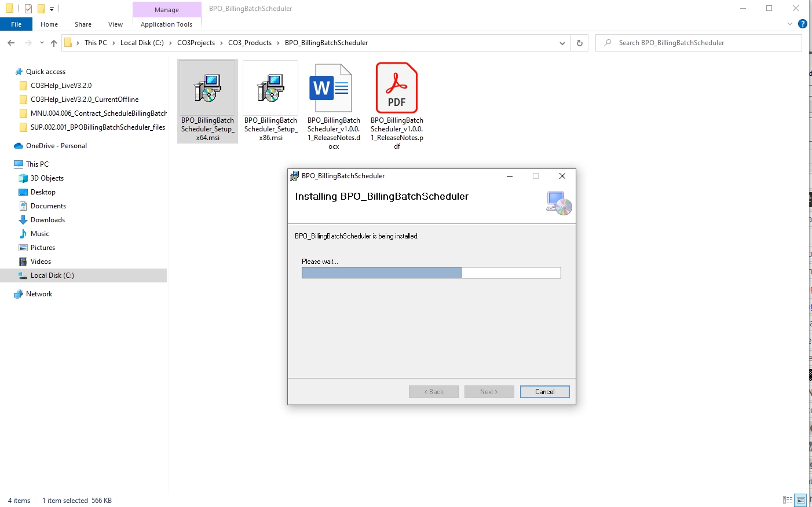Select BPO_BillingBatchScheduler_Setup_x64.msi installer icon

(x=207, y=88)
